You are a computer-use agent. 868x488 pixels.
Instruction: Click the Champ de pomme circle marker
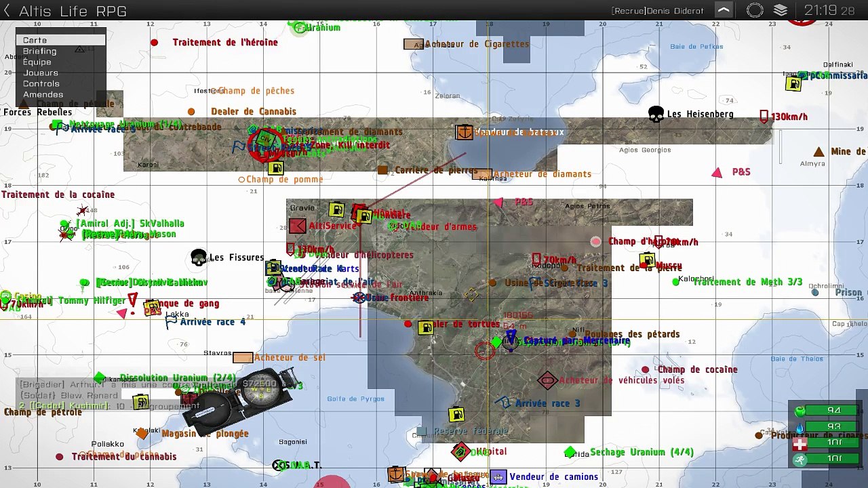click(241, 180)
